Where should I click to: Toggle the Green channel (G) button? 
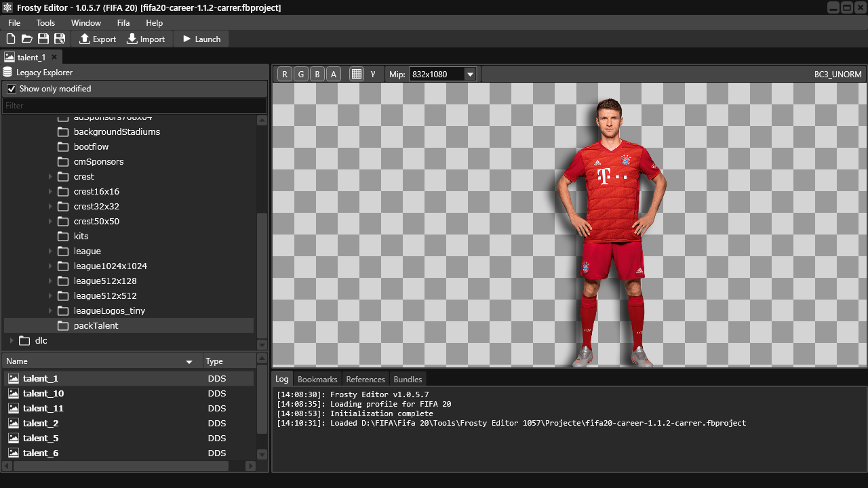pyautogui.click(x=301, y=75)
